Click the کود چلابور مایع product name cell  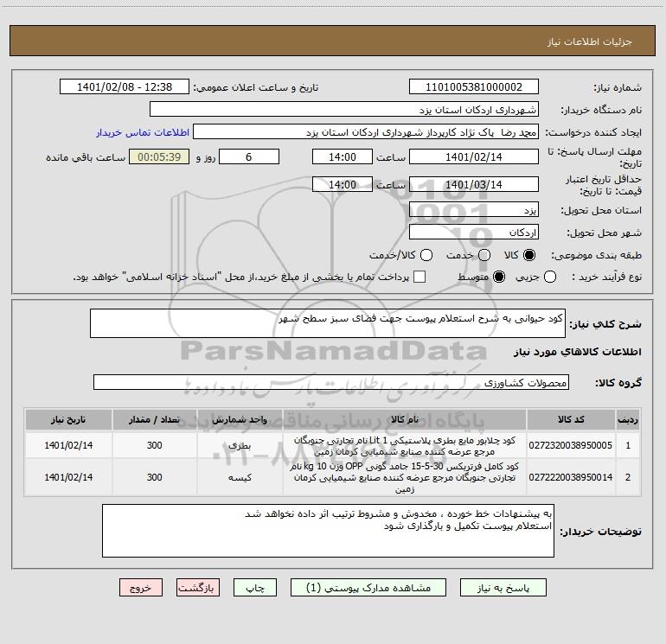click(405, 446)
